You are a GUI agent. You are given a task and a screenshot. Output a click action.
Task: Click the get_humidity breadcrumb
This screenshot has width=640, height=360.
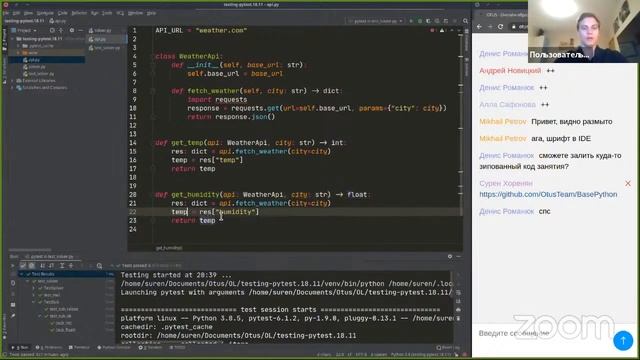[169, 248]
